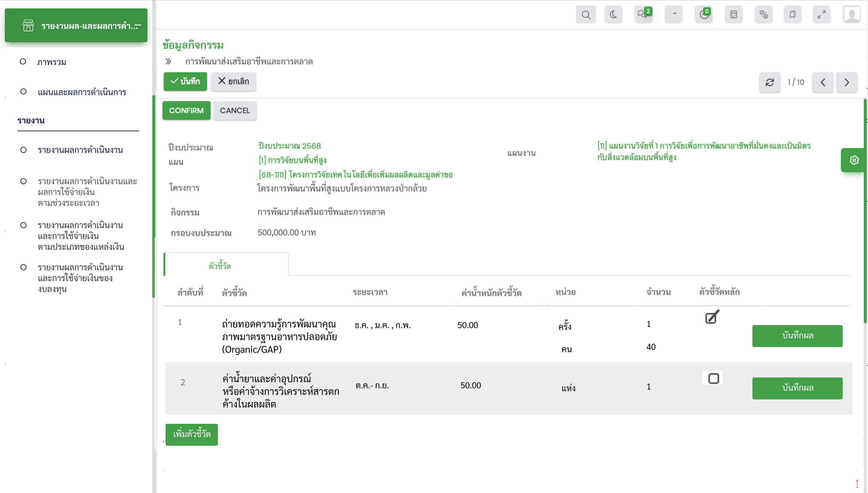Open chat messages with badge 2
The image size is (868, 493).
click(643, 14)
